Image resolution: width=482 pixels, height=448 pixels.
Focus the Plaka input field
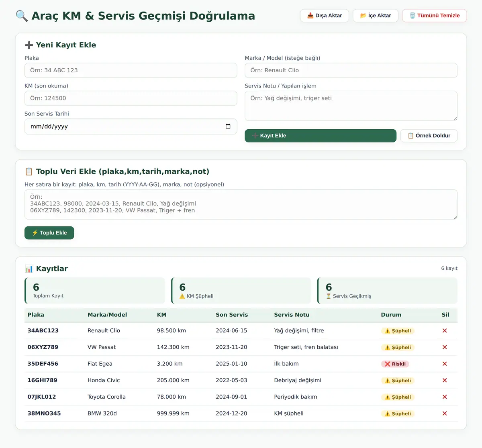131,70
